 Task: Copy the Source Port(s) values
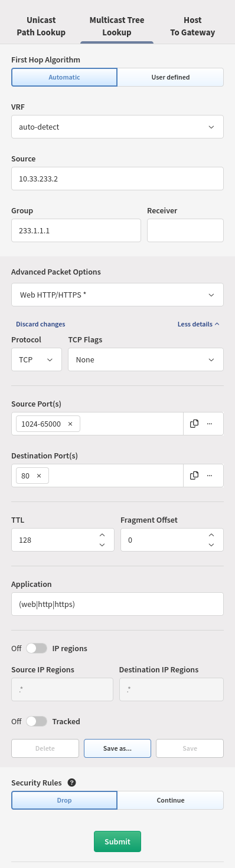pos(194,424)
